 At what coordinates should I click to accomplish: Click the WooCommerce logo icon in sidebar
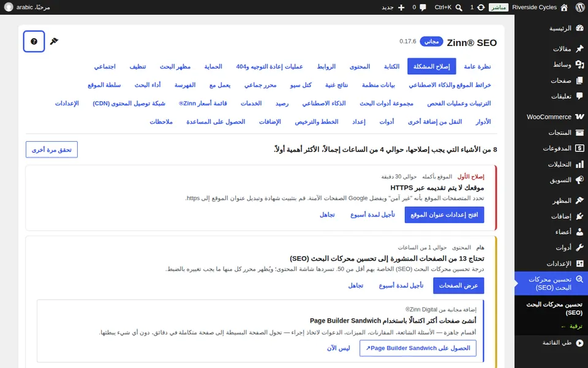580,117
